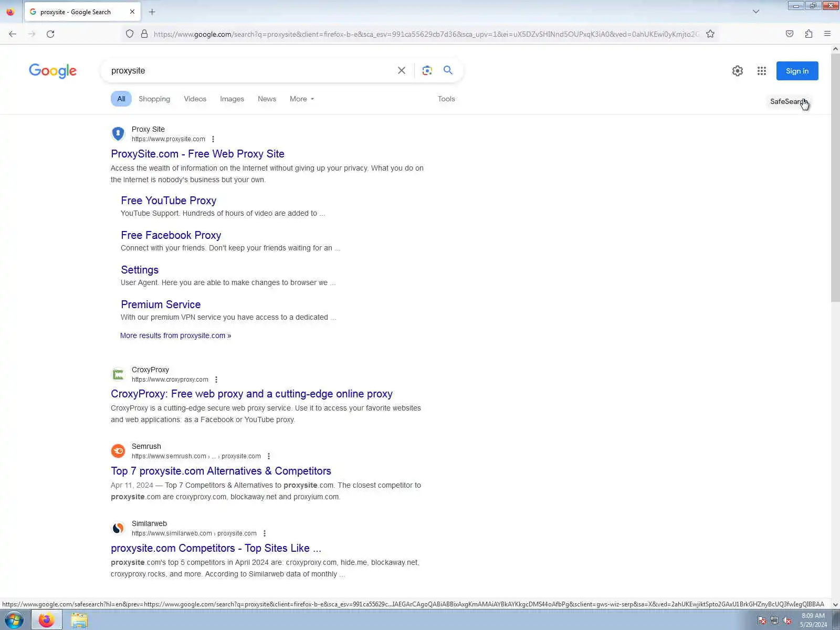Viewport: 840px width, 630px height.
Task: Open proxysite.com Competitors - Top Sites Like
Action: [x=216, y=548]
